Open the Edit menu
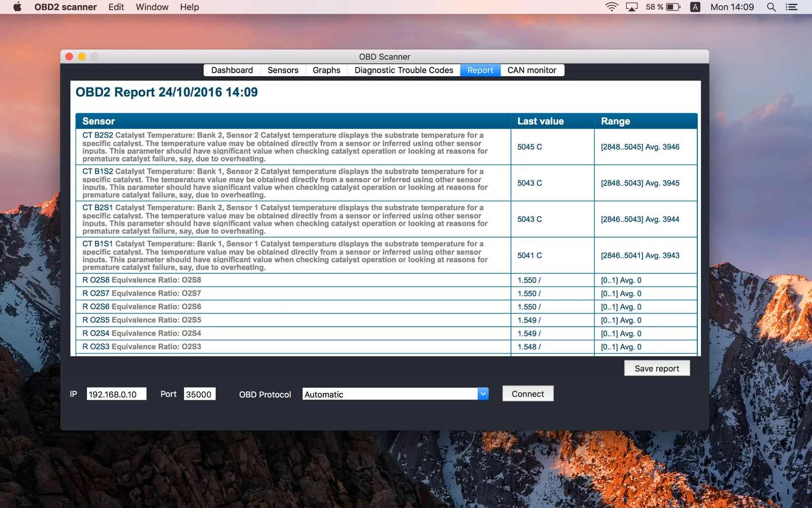This screenshot has width=812, height=508. click(x=116, y=7)
